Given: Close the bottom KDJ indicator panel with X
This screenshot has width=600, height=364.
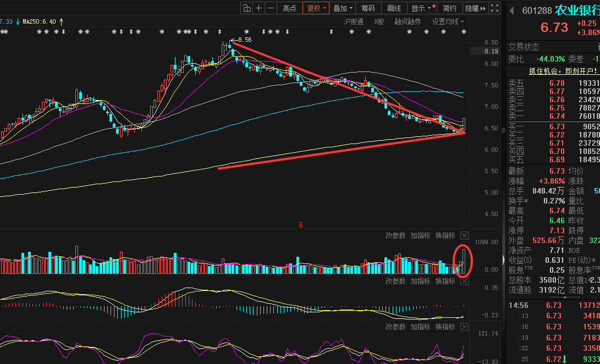Looking at the screenshot, I should pos(464,327).
